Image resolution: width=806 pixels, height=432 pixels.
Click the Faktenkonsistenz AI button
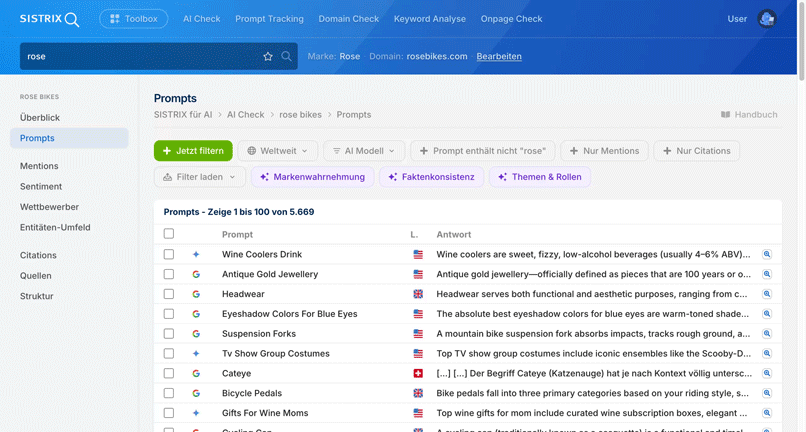(x=431, y=177)
